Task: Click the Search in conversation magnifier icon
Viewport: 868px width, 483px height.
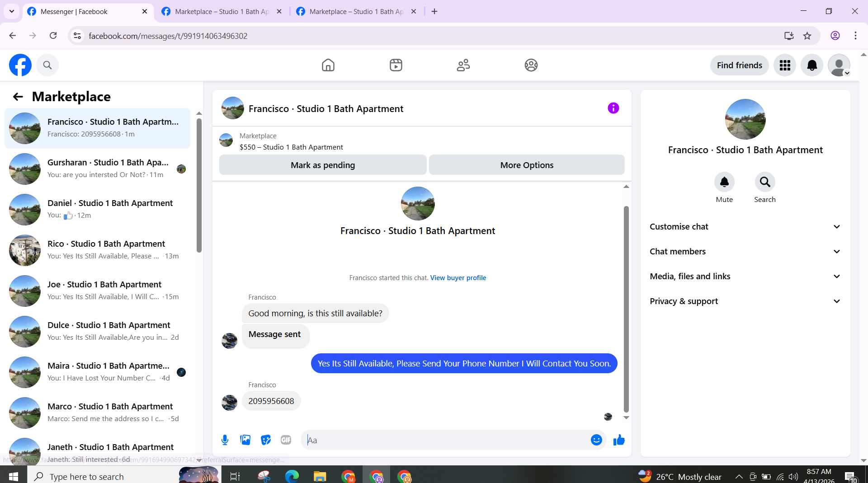Action: (765, 182)
